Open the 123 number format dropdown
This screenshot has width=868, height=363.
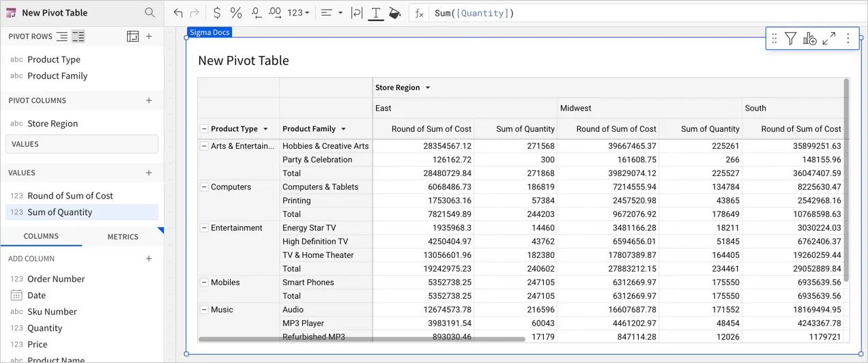tap(298, 13)
